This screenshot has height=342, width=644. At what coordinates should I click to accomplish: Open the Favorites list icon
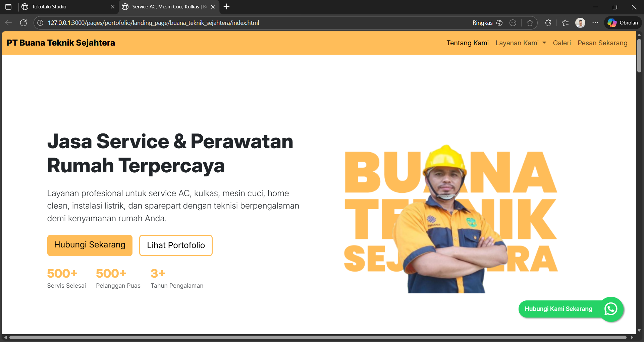point(565,23)
